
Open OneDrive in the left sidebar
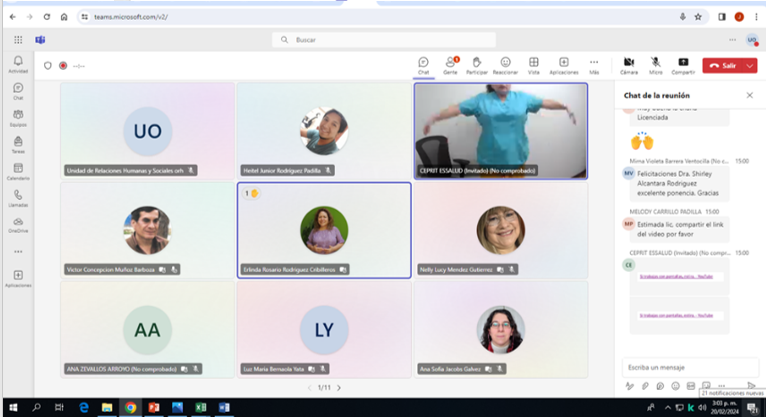click(x=18, y=225)
